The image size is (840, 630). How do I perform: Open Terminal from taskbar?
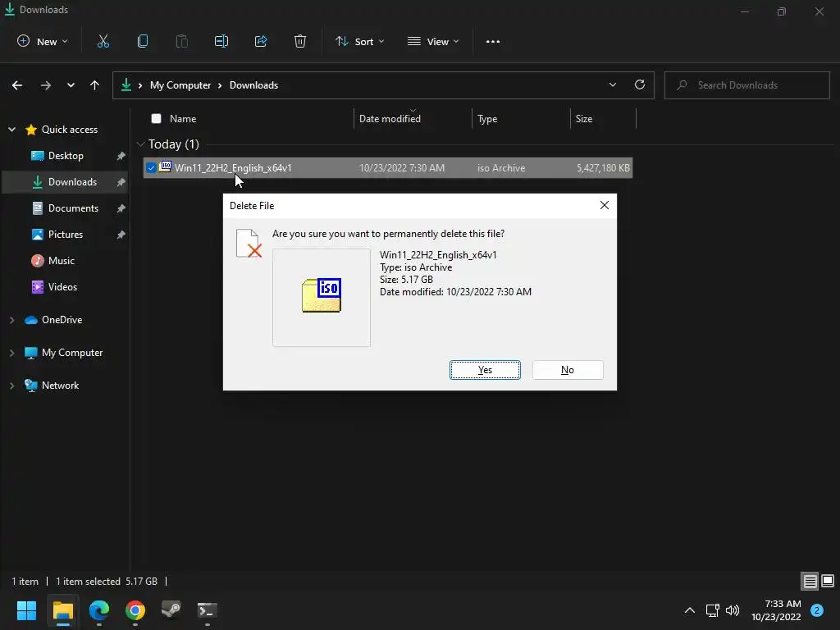208,610
